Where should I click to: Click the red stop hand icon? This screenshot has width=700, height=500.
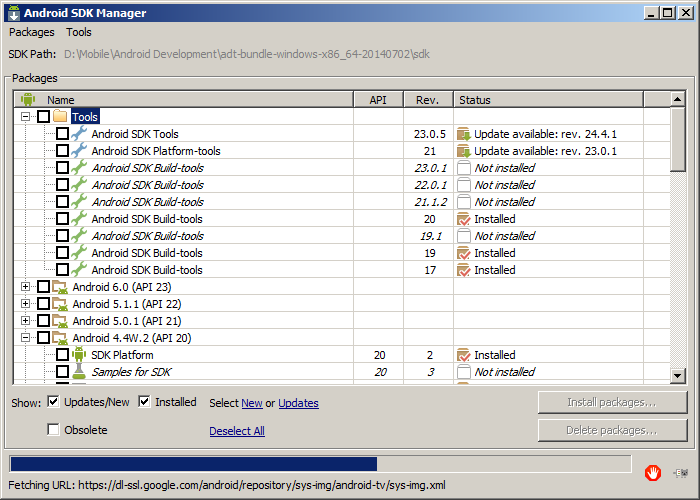pos(653,473)
